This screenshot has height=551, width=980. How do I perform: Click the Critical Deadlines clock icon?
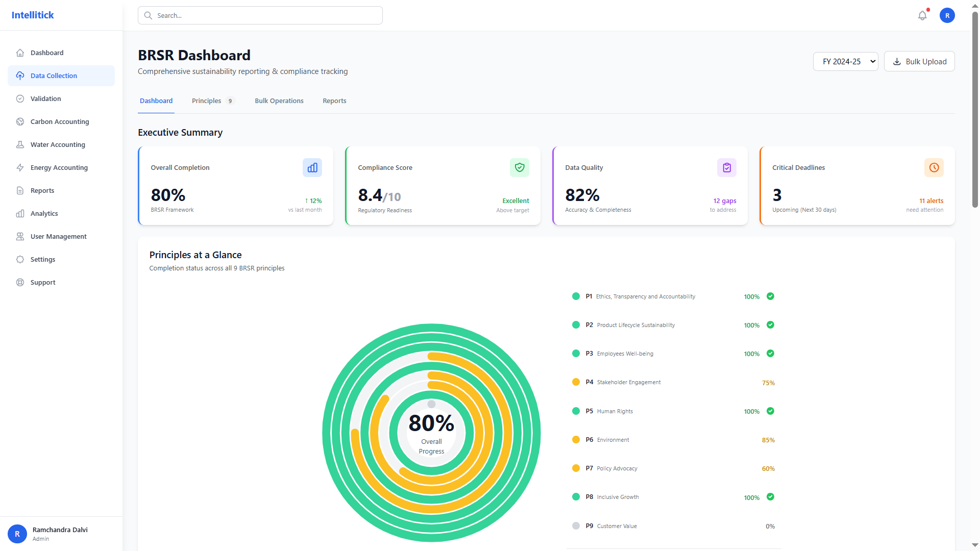pos(934,167)
